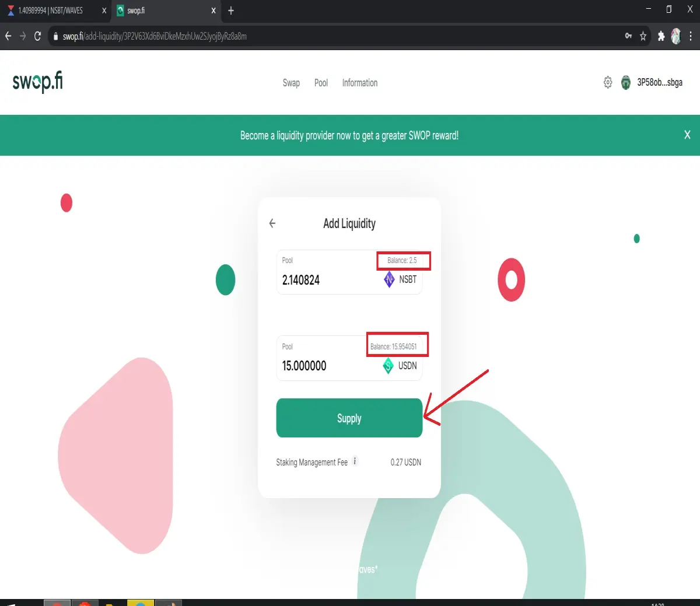Bookmark this page with the star
The width and height of the screenshot is (700, 606).
(643, 36)
